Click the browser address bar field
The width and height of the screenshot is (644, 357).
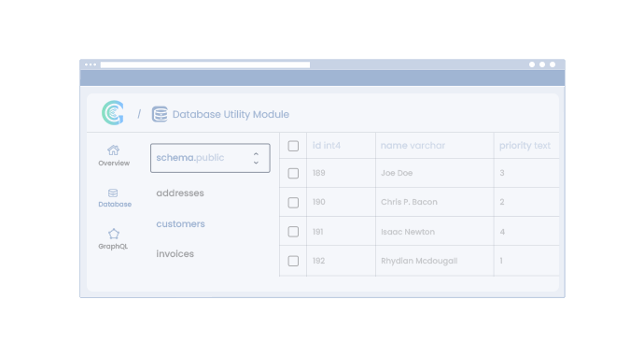205,64
